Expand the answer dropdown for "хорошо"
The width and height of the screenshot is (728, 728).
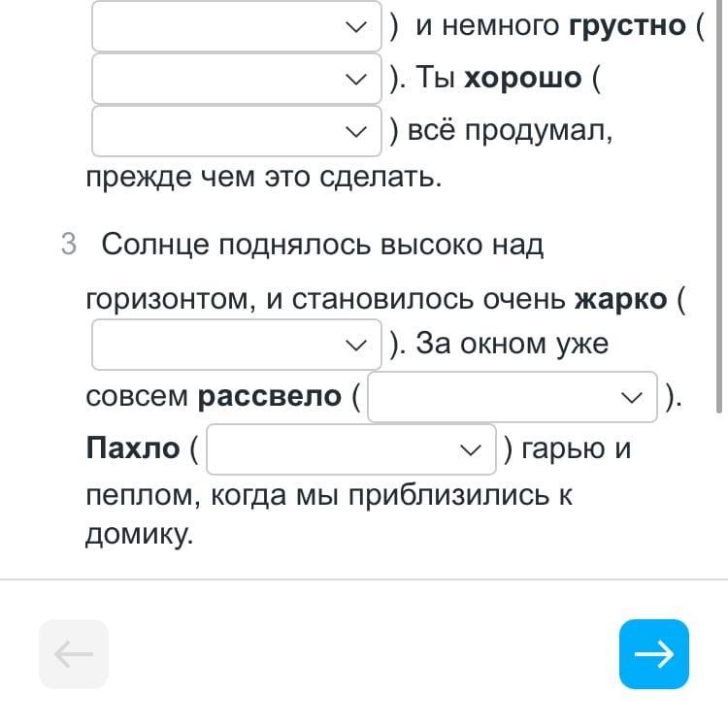click(x=233, y=130)
